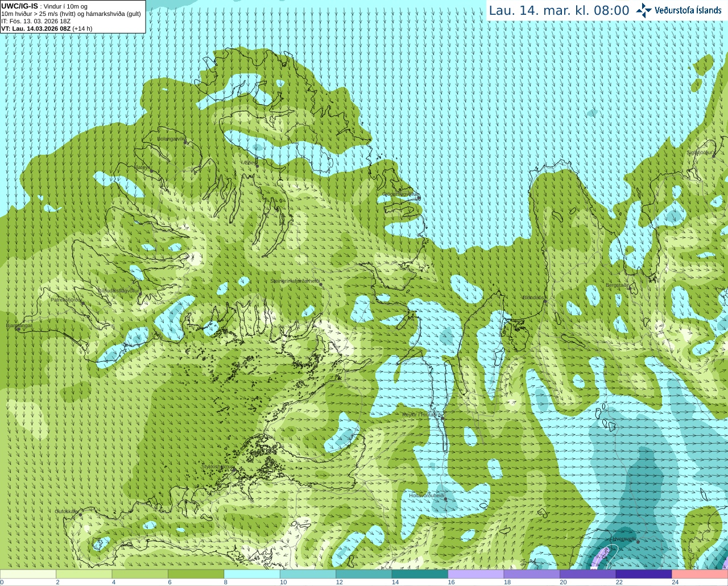Select the Reykir í Hrútafirði station label
The image size is (728, 586).
(423, 415)
